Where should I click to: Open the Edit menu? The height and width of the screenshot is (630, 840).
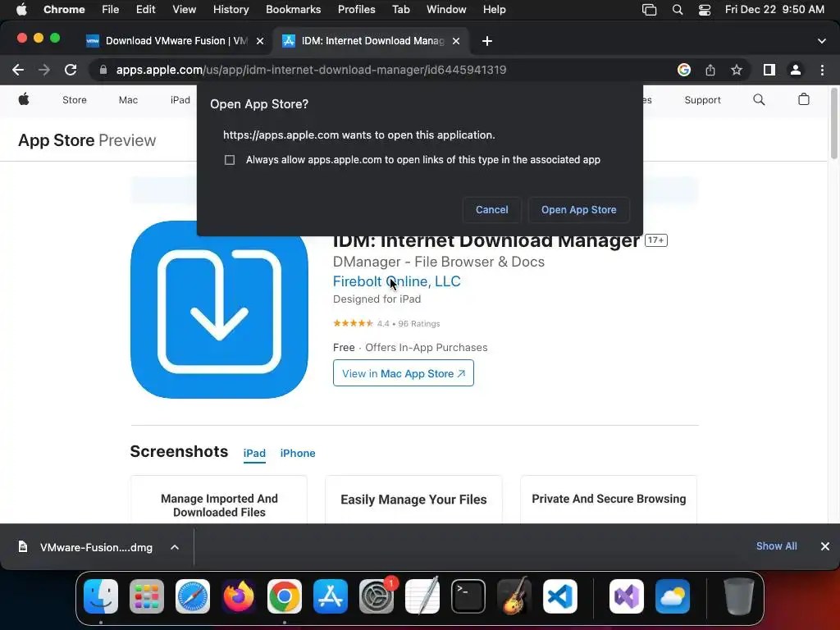(145, 10)
